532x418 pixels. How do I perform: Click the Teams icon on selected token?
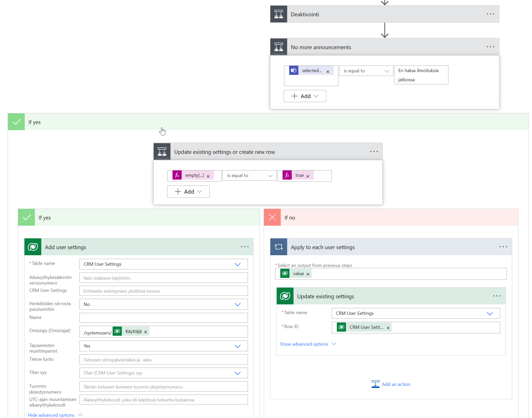pos(294,70)
